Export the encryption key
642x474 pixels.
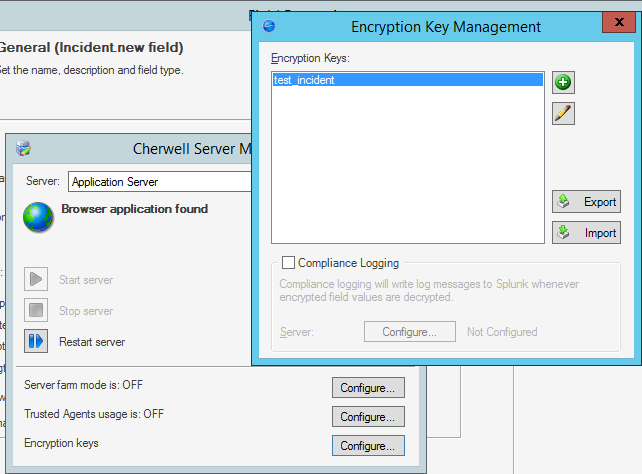coord(586,202)
